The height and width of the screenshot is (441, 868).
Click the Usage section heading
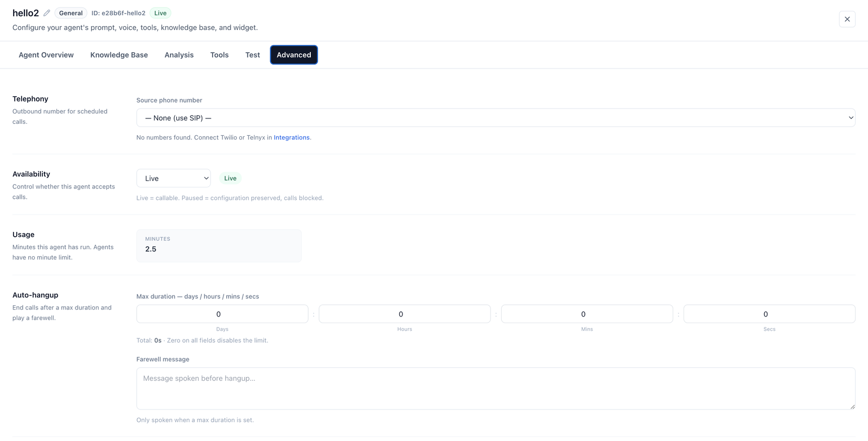[23, 235]
